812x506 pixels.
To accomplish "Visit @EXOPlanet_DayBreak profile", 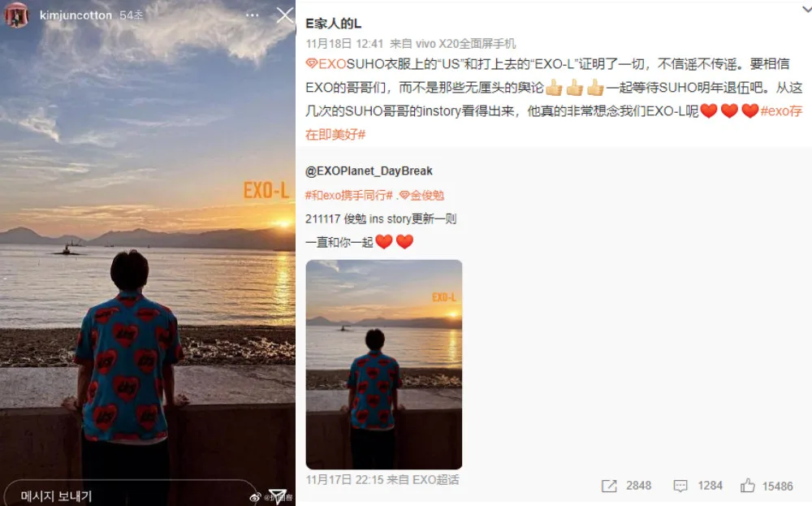I will (x=369, y=171).
